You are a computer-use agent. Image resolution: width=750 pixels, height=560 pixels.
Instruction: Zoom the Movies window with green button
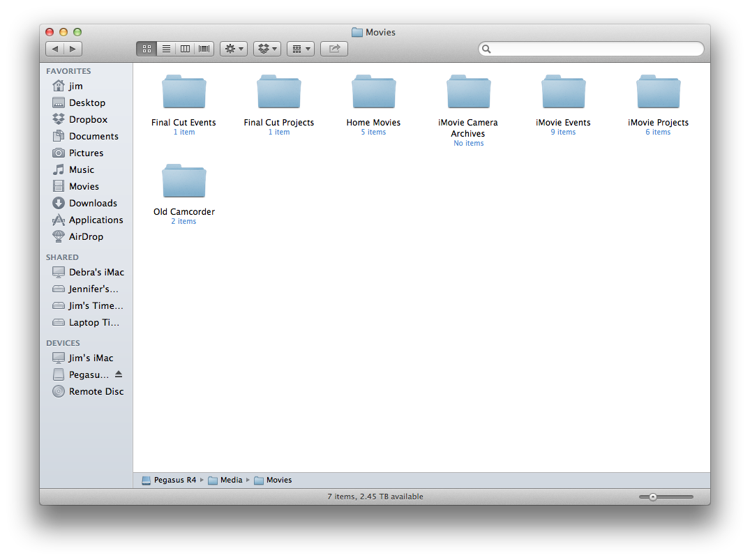click(x=77, y=32)
